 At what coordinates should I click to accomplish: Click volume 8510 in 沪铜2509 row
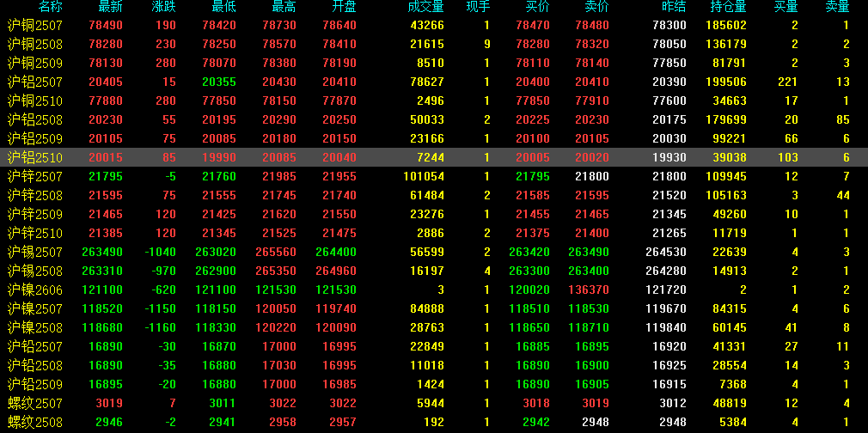click(x=430, y=63)
